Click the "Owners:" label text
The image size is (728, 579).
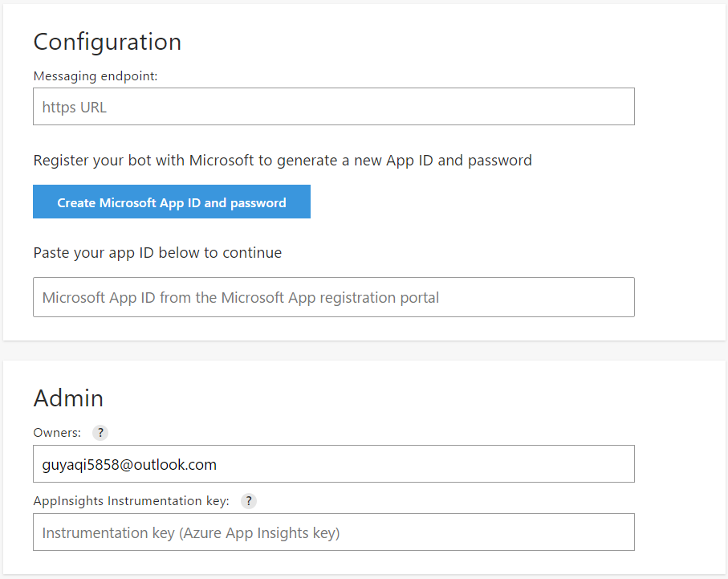click(57, 433)
